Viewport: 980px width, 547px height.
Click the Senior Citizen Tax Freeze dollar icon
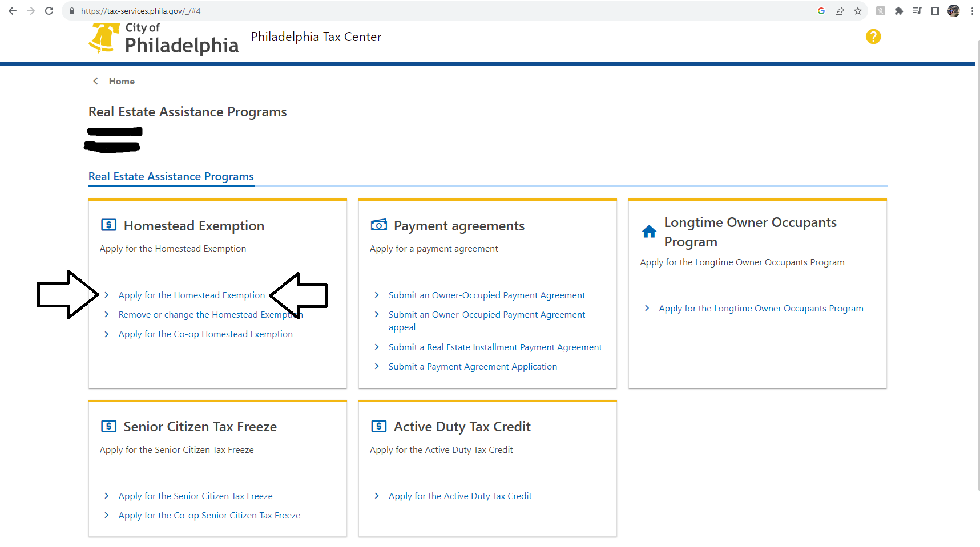(x=109, y=426)
